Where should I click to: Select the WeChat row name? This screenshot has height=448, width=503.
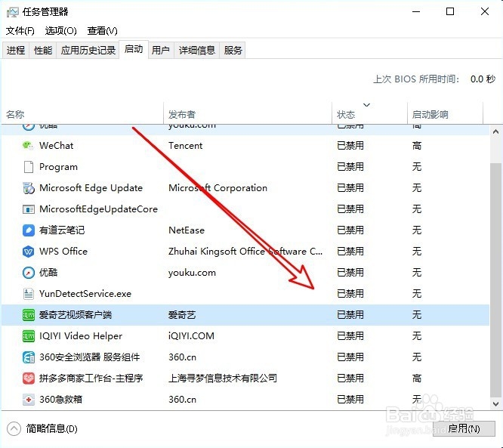click(56, 146)
